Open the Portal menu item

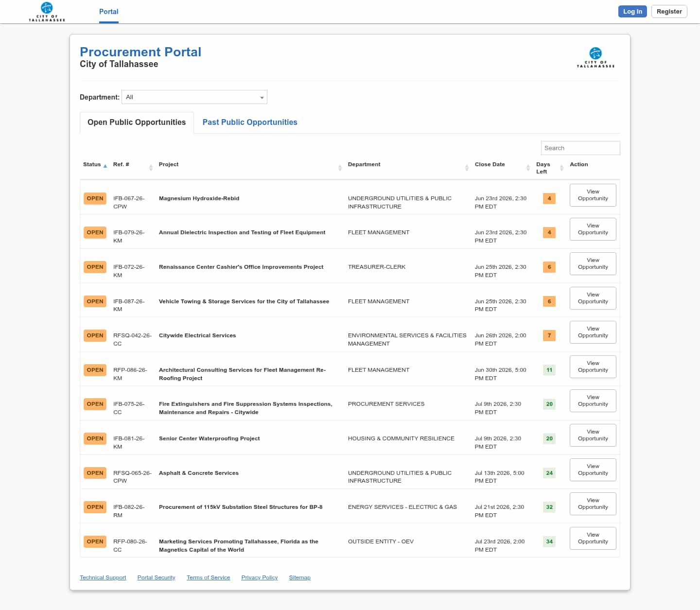pyautogui.click(x=109, y=12)
